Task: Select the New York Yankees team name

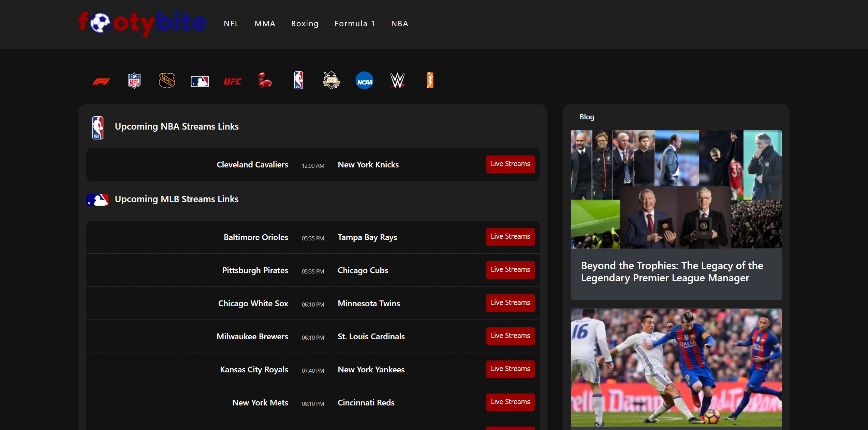Action: click(371, 370)
